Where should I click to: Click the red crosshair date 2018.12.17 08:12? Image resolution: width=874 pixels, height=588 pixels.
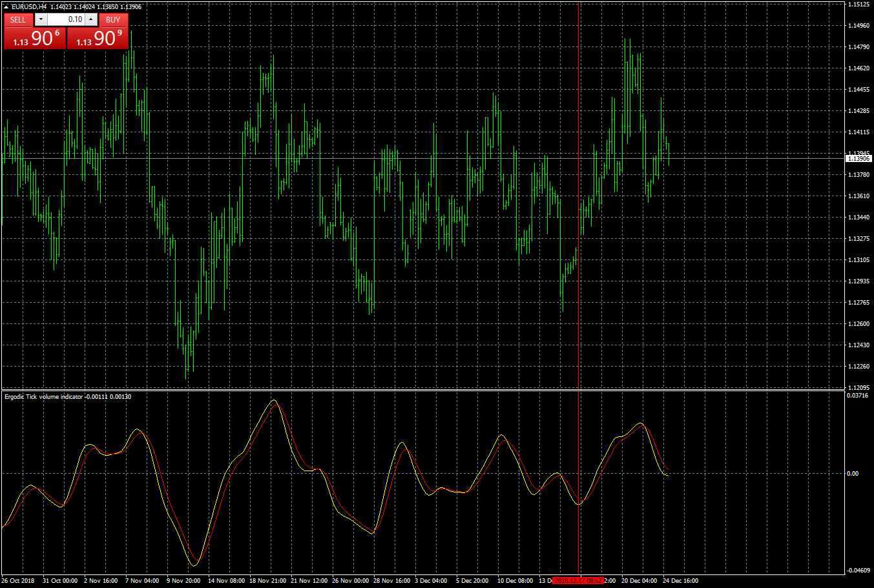pos(579,581)
